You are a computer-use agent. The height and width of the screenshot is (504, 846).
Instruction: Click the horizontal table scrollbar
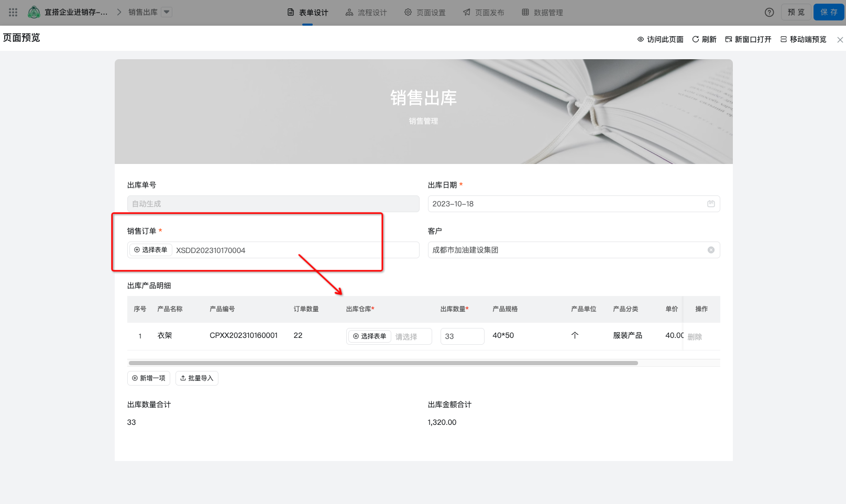tap(383, 363)
